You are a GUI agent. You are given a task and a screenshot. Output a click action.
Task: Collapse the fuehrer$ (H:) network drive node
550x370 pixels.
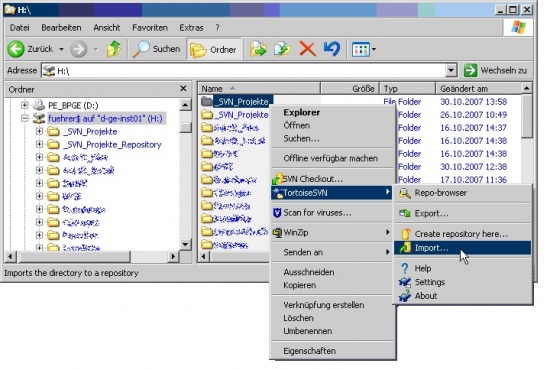tap(24, 118)
